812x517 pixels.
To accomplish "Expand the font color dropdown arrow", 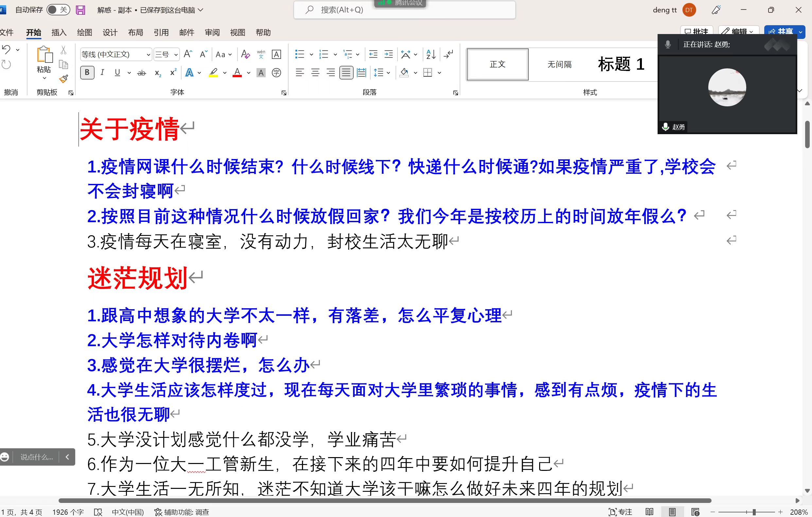I will click(249, 73).
